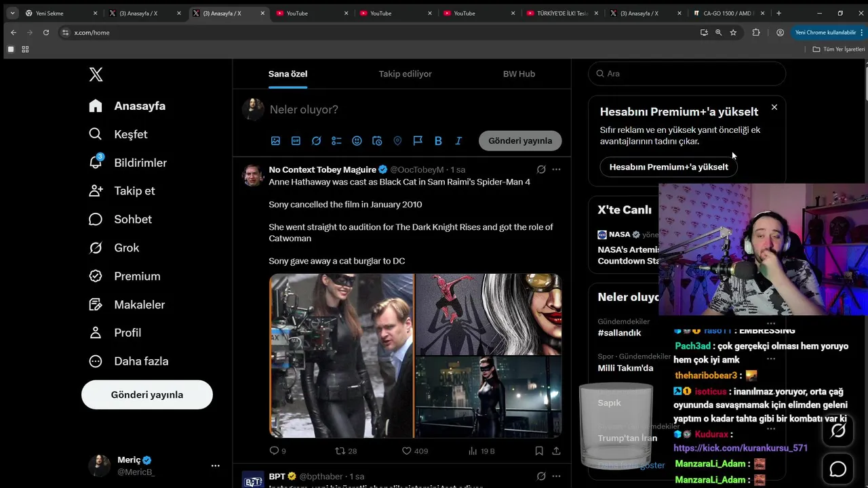Open Chrome extensions puzzle icon
Screen dimensions: 868x488
click(756, 33)
